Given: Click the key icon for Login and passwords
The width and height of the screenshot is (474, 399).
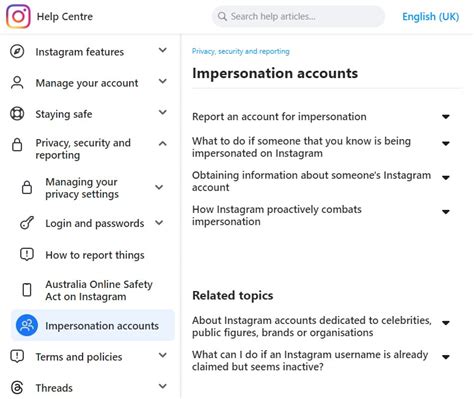Looking at the screenshot, I should click(27, 223).
